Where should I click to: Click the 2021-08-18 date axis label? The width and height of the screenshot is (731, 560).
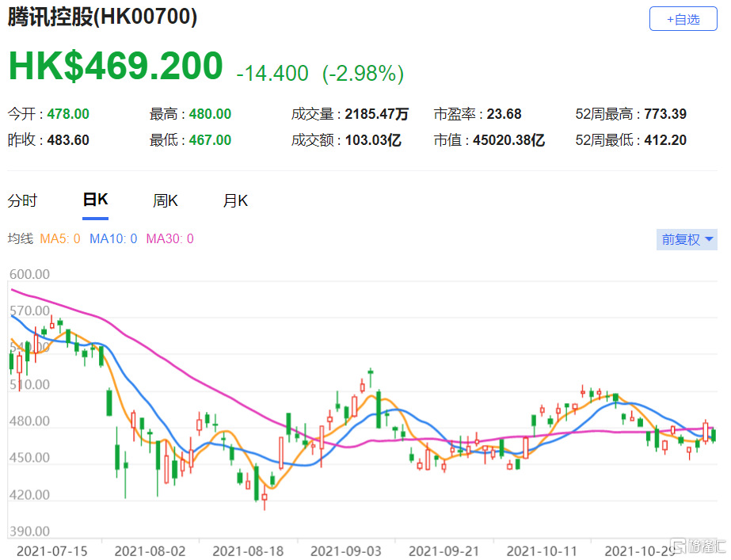[x=248, y=551]
